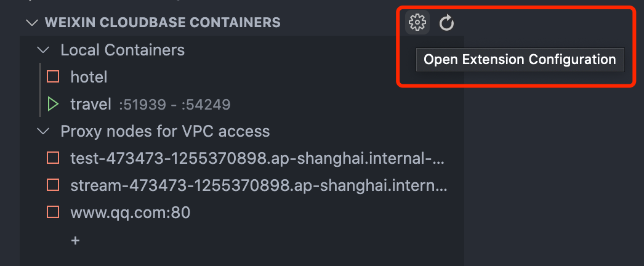Click the running play icon beside travel
The width and height of the screenshot is (644, 266).
click(53, 103)
